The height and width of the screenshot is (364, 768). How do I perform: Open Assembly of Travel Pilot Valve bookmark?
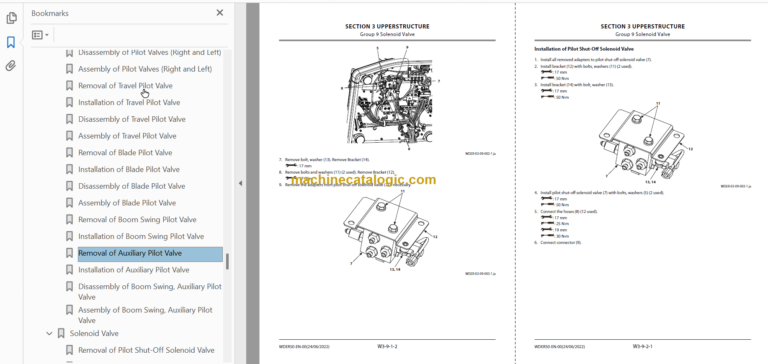tap(127, 136)
